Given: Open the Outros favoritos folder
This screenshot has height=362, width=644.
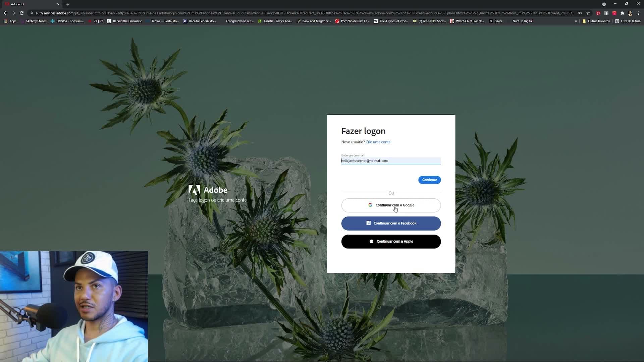Looking at the screenshot, I should [x=596, y=21].
